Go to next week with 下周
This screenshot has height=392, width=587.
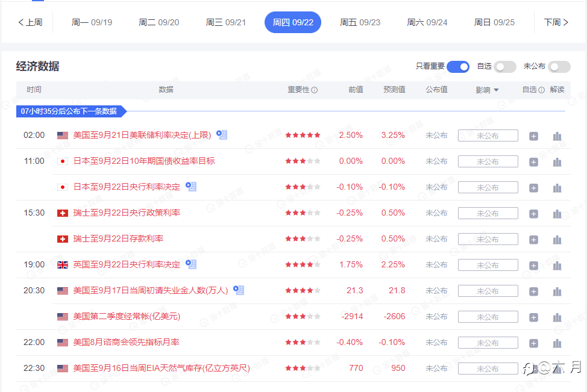tap(556, 22)
